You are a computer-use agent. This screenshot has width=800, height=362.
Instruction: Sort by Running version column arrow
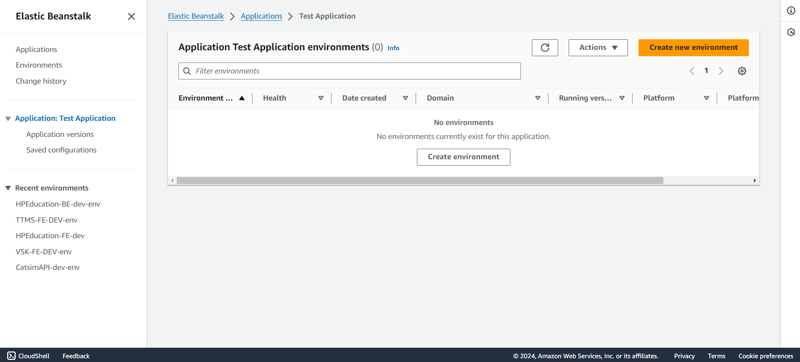pyautogui.click(x=622, y=98)
